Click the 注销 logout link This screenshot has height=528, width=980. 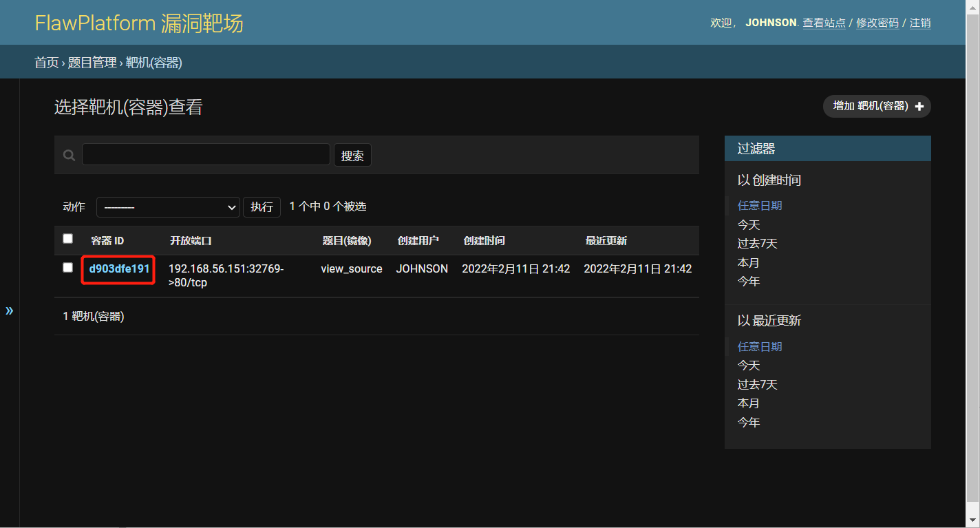pyautogui.click(x=920, y=23)
